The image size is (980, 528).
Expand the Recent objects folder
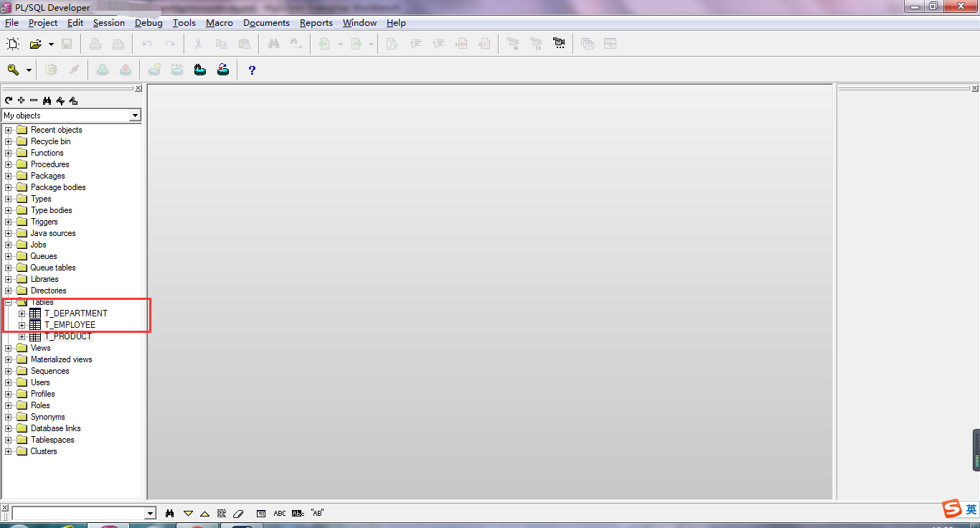pos(9,130)
